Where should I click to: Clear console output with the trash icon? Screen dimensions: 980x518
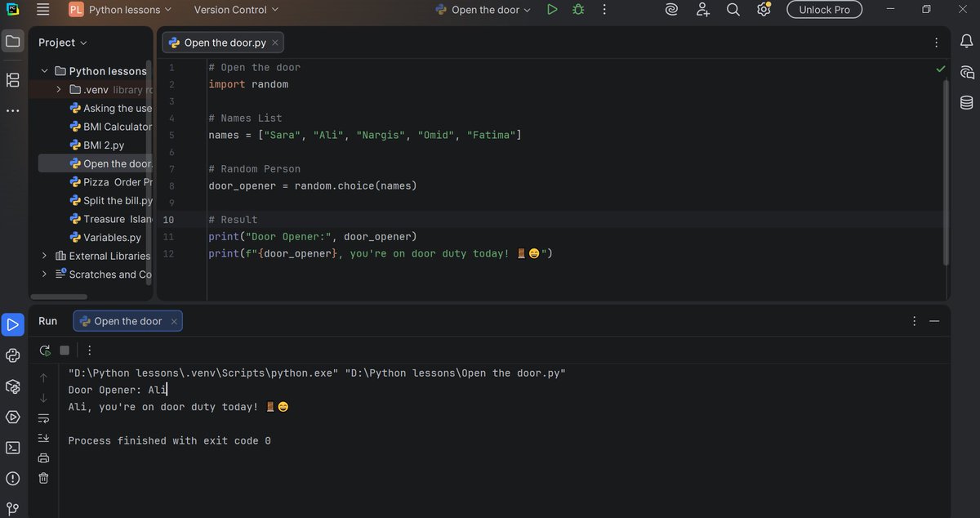pos(43,477)
